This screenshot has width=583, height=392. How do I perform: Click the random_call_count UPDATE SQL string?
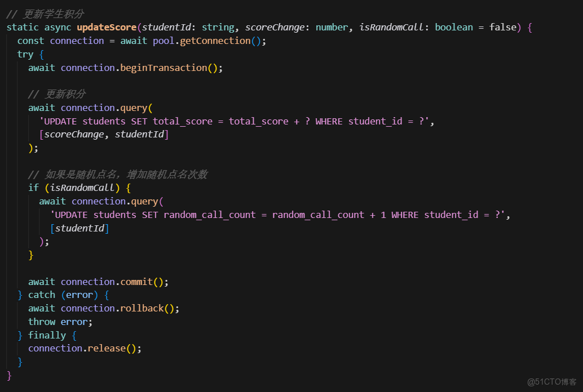(278, 215)
